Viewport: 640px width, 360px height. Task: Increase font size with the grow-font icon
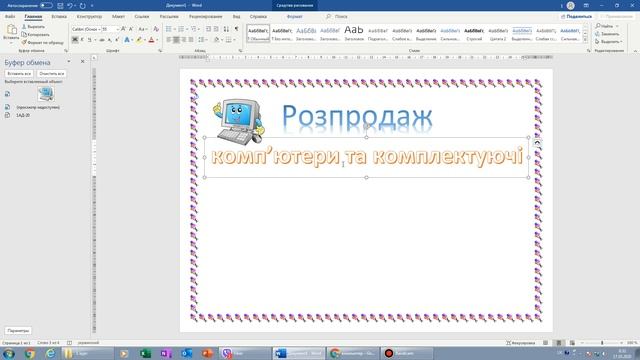pos(123,29)
